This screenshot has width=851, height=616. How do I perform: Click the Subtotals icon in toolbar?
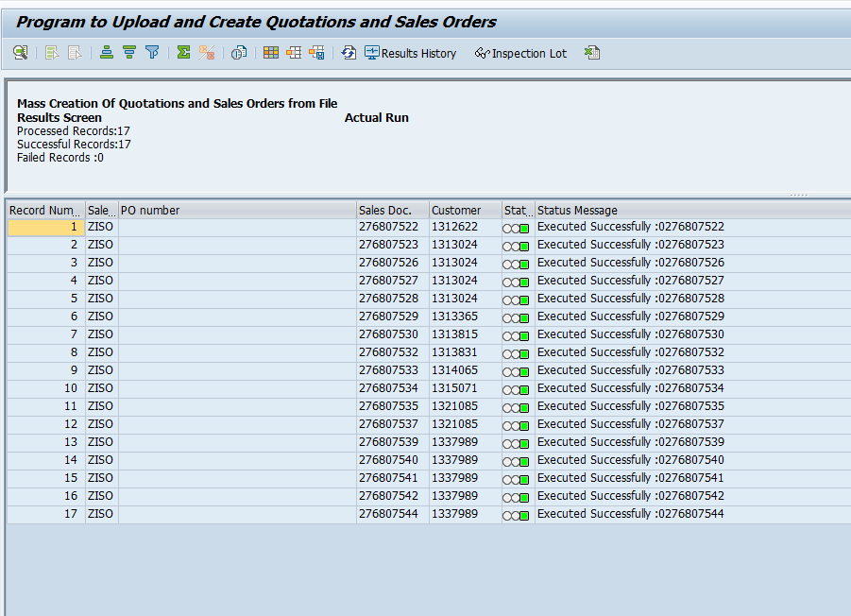click(x=206, y=53)
